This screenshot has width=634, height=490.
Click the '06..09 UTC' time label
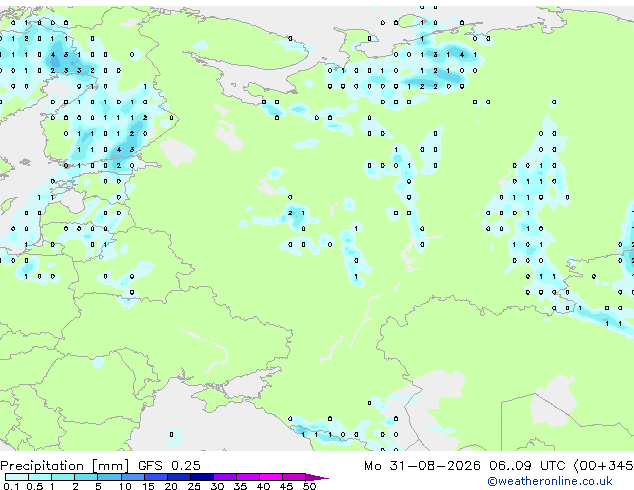coord(527,466)
